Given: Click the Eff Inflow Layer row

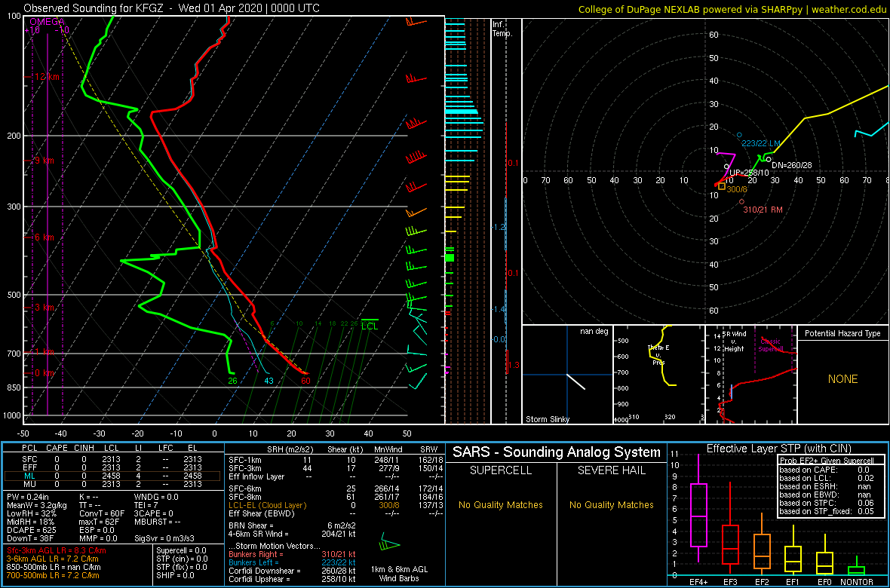Looking at the screenshot, I should [x=334, y=477].
